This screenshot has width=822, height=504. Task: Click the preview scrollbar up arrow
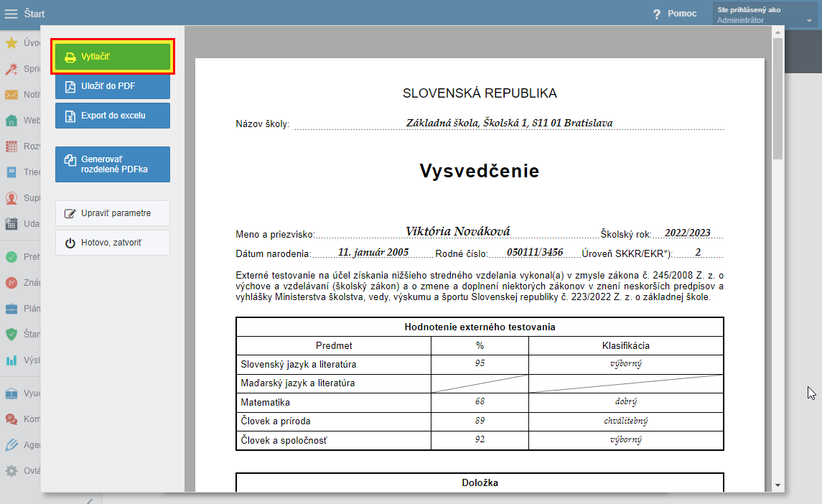(x=778, y=32)
